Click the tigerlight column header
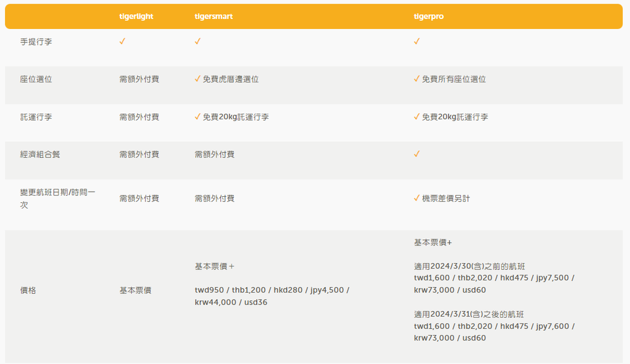Viewport: 630px width, 364px height. 136,17
